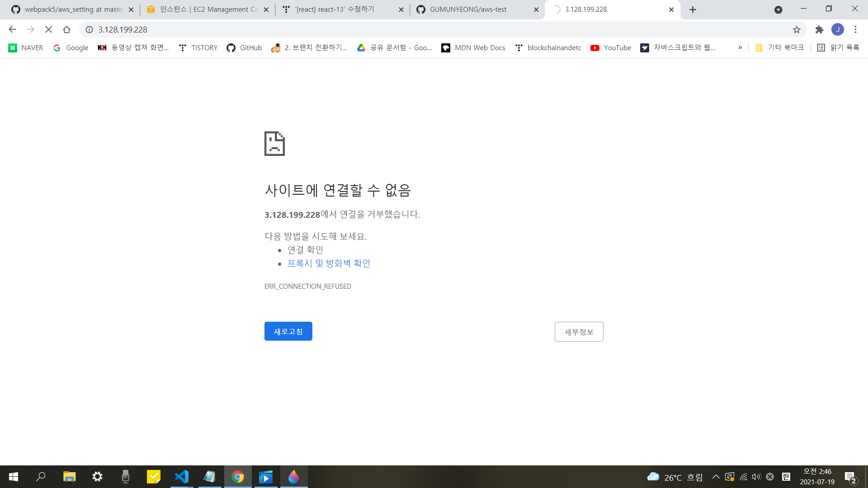This screenshot has height=488, width=868.
Task: Click the 프록시 및 방화벽 확인 link
Action: (329, 263)
